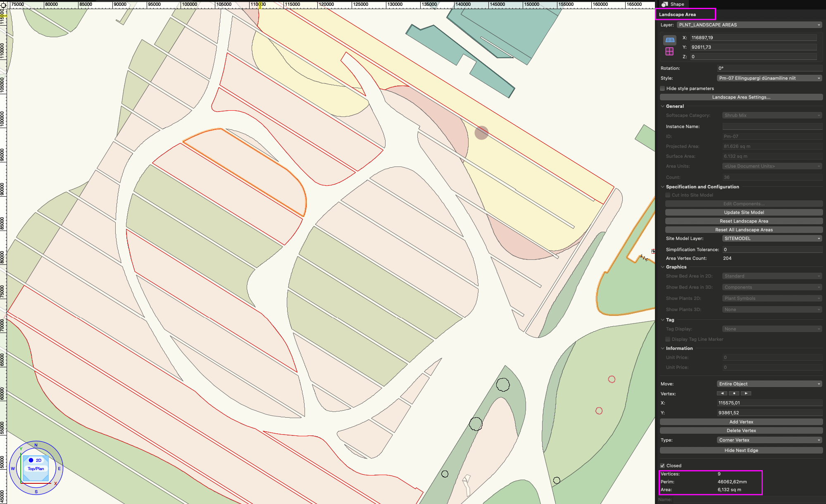Click the blue layer-plane position icon
This screenshot has height=504, width=826.
click(670, 40)
